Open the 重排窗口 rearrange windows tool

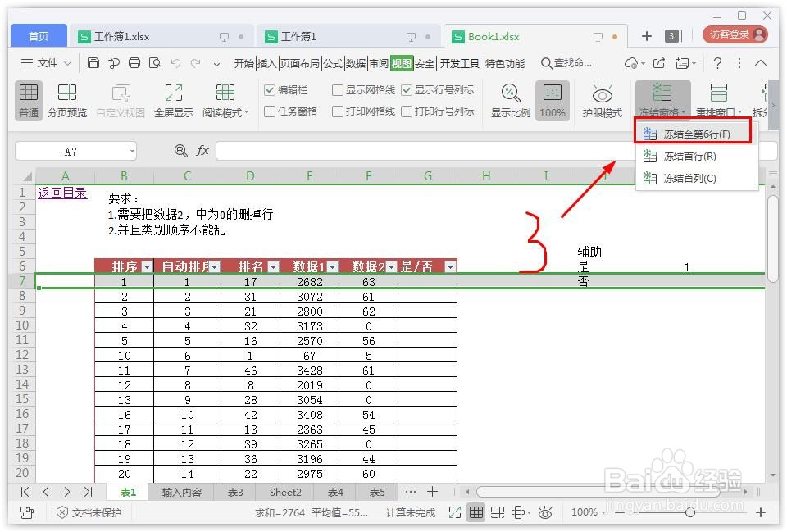click(717, 100)
